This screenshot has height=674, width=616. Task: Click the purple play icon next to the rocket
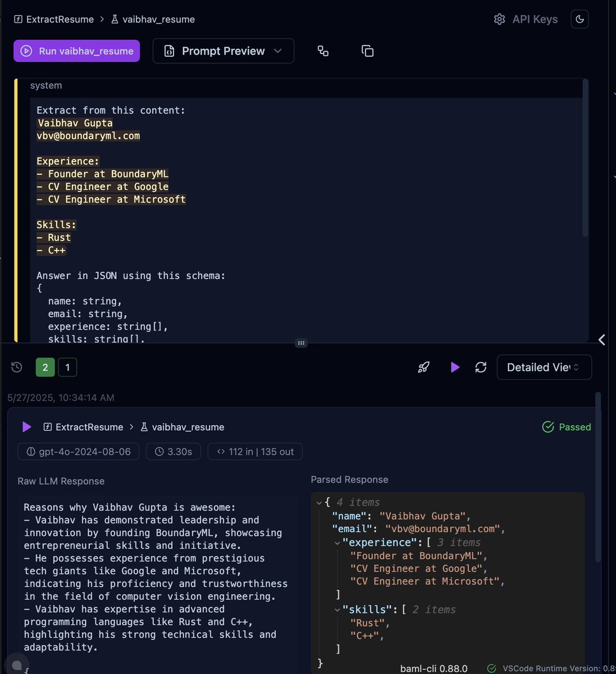pyautogui.click(x=455, y=367)
